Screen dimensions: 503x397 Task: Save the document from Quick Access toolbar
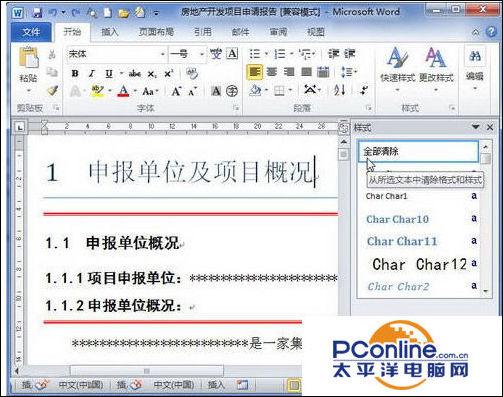point(37,13)
